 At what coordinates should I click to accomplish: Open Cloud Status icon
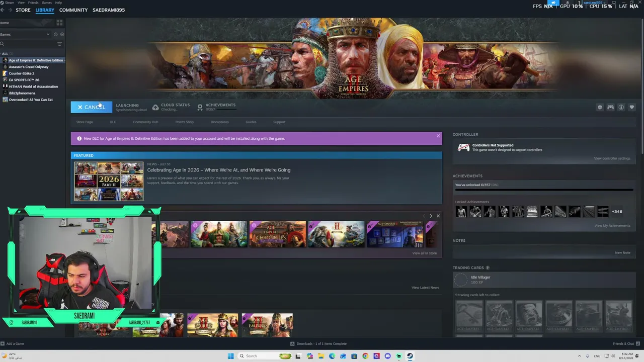point(155,107)
